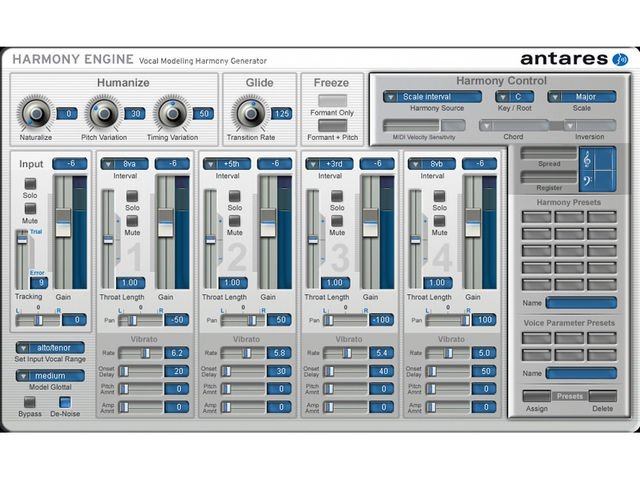Click the Input gain value field -6
This screenshot has width=640, height=480.
click(70, 164)
